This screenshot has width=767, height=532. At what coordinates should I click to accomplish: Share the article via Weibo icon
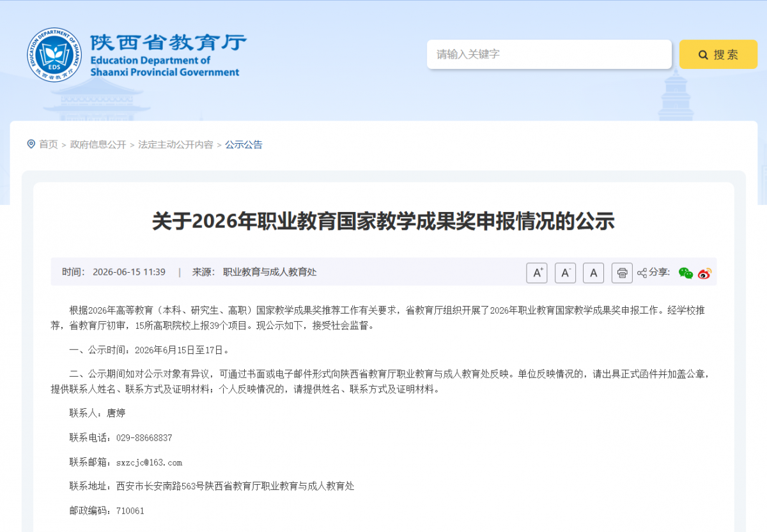[x=704, y=273]
